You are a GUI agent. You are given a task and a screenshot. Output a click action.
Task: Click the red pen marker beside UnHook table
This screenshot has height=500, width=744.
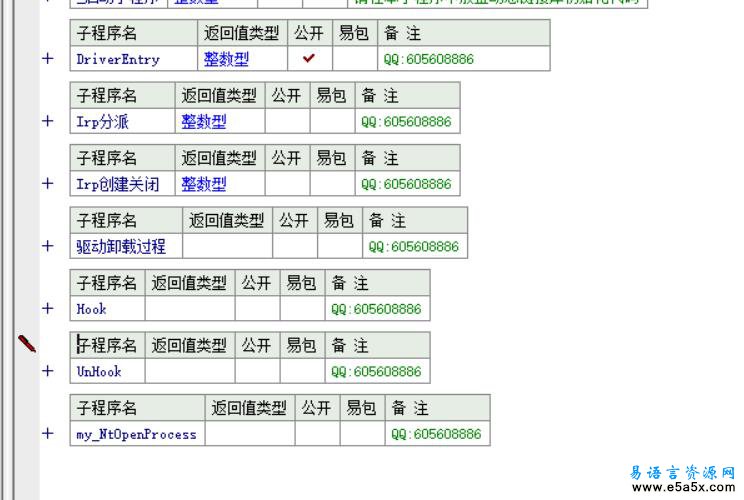point(27,344)
